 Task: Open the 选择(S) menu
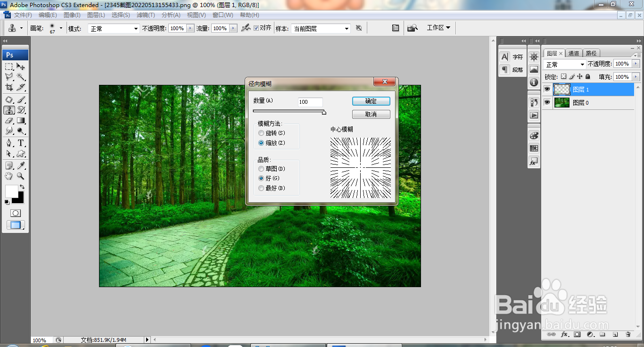[x=121, y=15]
